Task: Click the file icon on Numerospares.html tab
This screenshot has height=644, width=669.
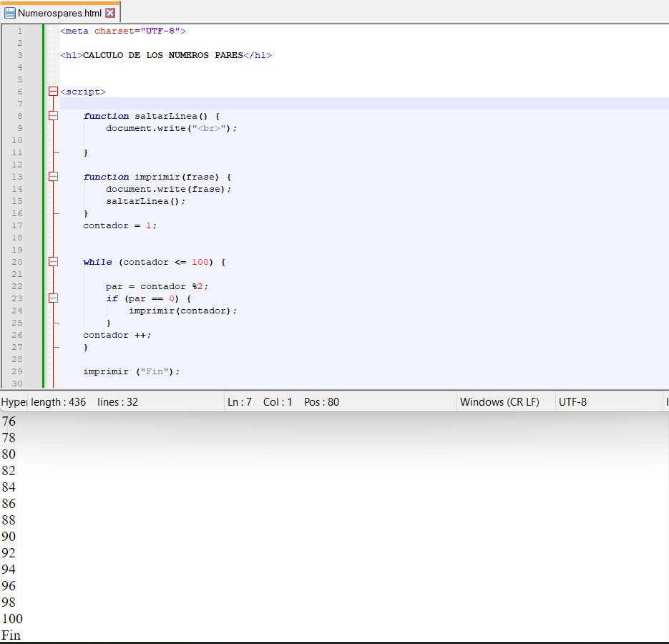Action: pos(10,13)
